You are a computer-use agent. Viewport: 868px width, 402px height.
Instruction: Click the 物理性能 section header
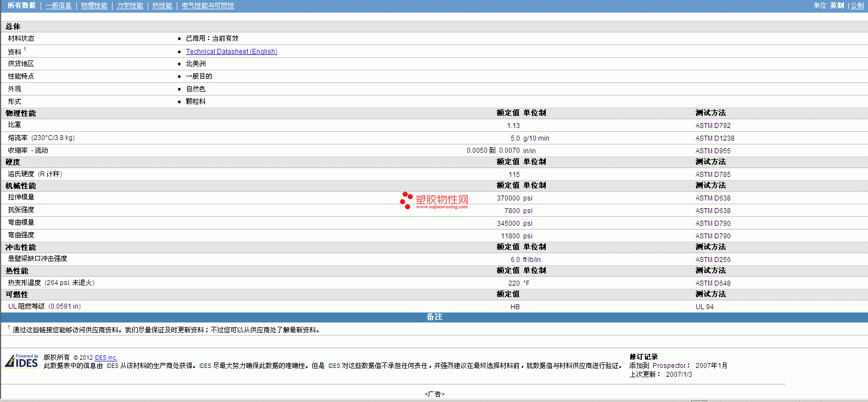(21, 113)
